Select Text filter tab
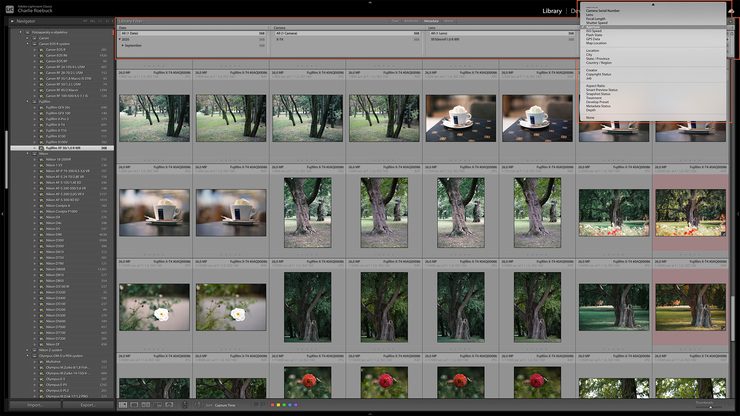The image size is (740, 416). tap(395, 21)
